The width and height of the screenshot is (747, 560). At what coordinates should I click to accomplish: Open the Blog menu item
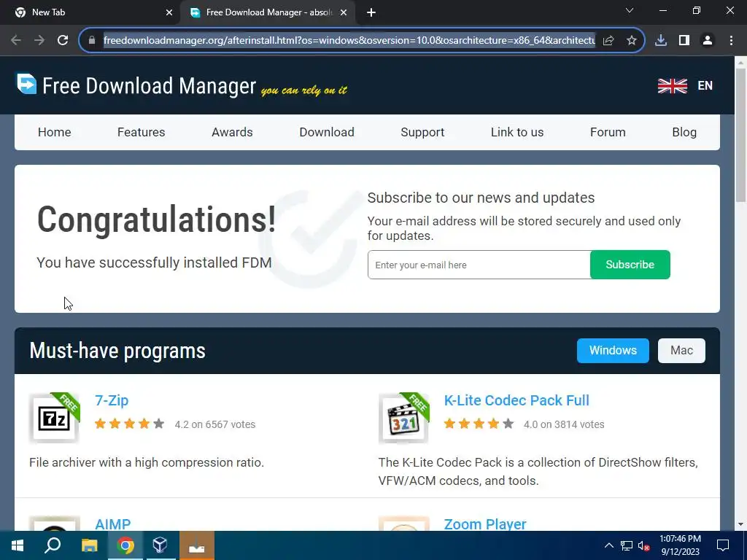click(684, 133)
